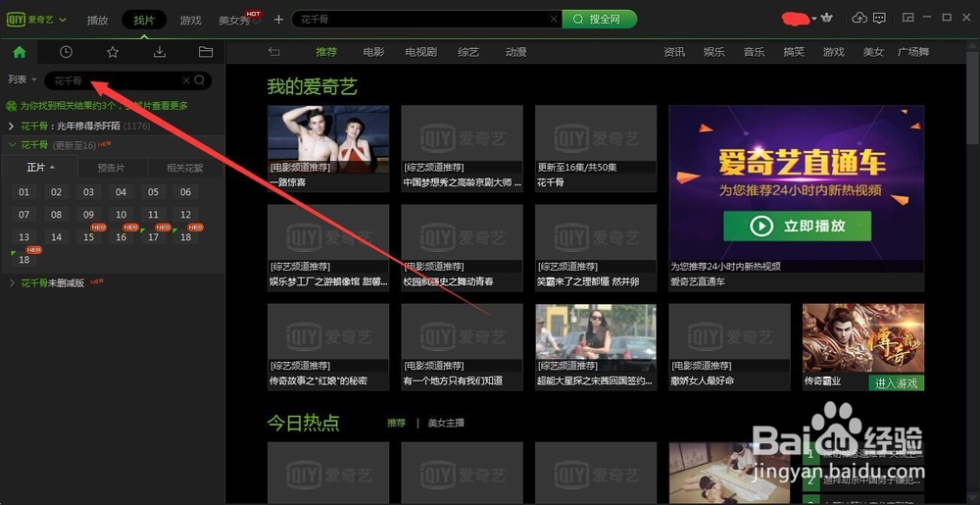
Task: Play episode 09 of 花千骨
Action: click(x=89, y=215)
